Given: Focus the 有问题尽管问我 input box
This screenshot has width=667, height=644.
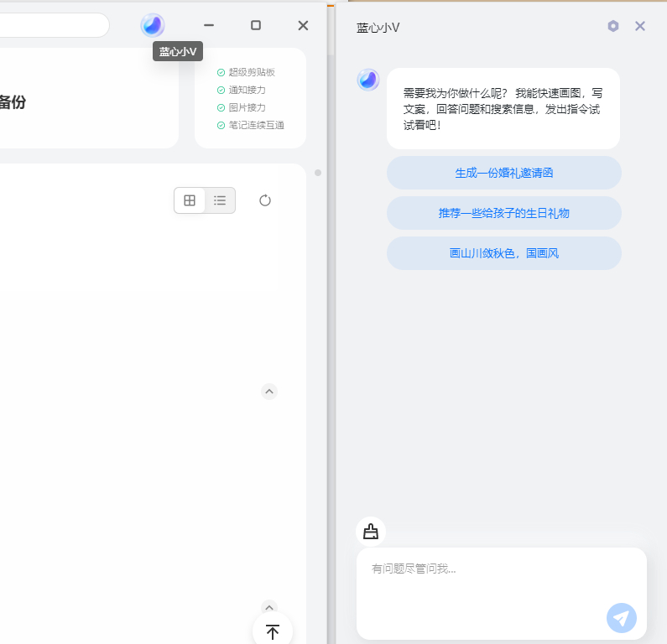Looking at the screenshot, I should pos(502,594).
